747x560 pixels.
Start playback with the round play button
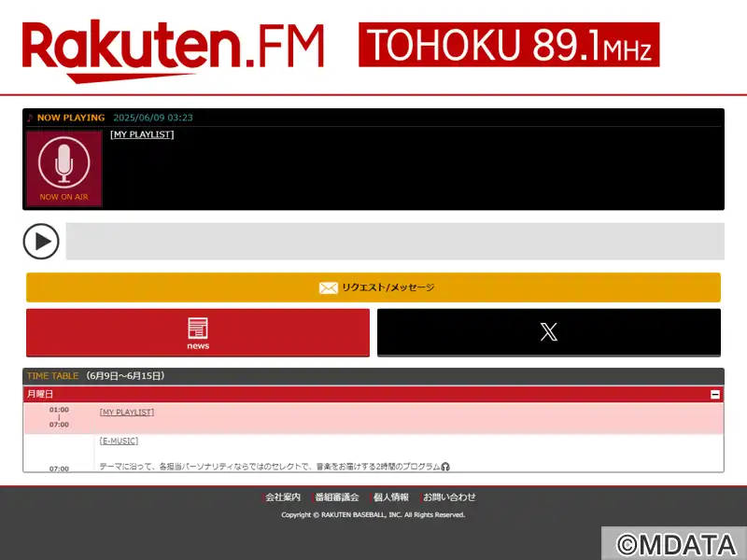(x=41, y=242)
